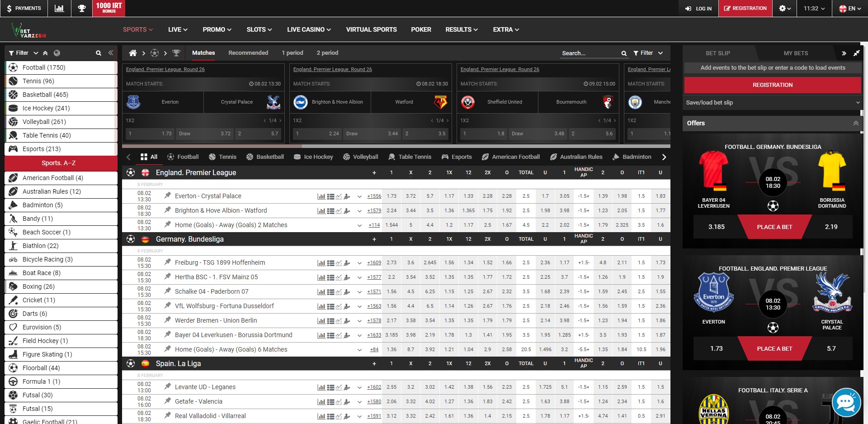Open +1556 more markets for Everton - Crystal Palace

[374, 196]
